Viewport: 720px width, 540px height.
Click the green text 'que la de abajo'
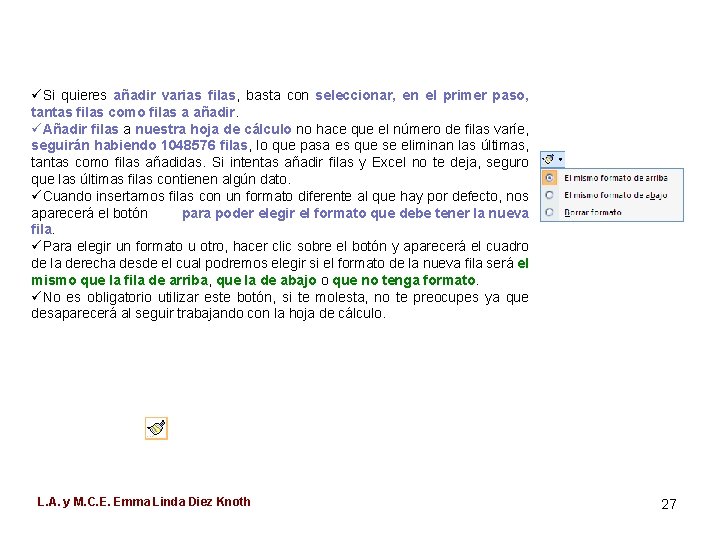coord(266,280)
